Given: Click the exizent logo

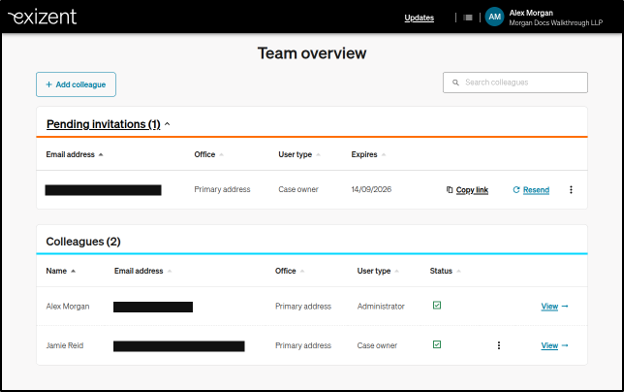Looking at the screenshot, I should click(42, 17).
